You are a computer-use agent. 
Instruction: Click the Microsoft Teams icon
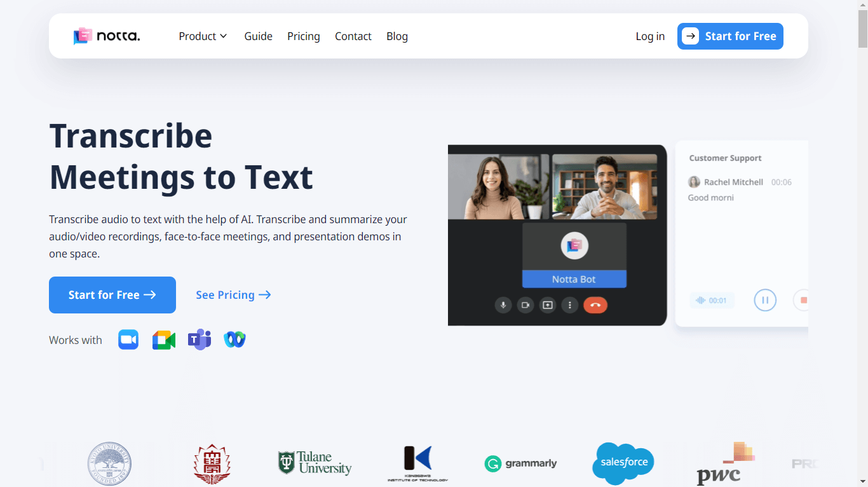tap(200, 340)
